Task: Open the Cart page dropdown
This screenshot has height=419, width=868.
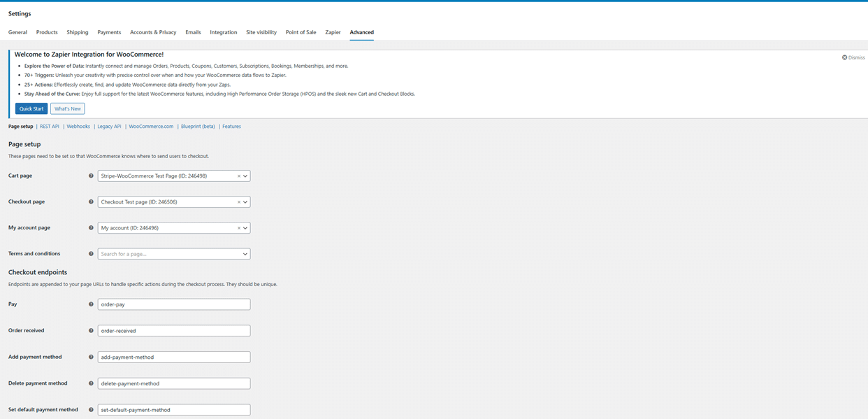Action: (245, 176)
